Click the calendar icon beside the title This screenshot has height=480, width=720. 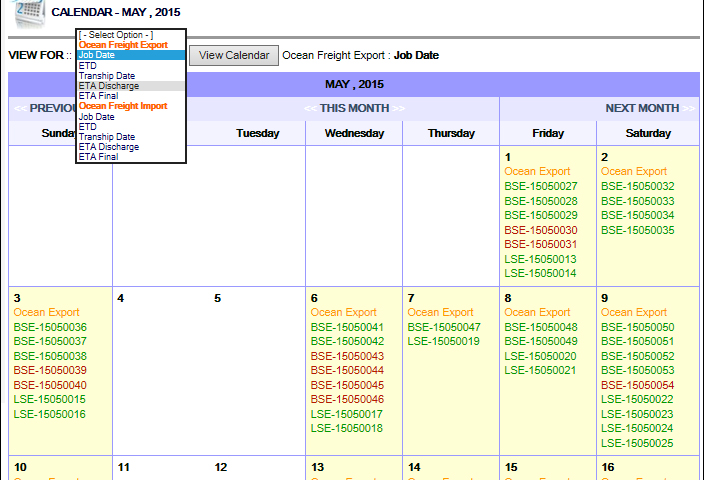(30, 13)
